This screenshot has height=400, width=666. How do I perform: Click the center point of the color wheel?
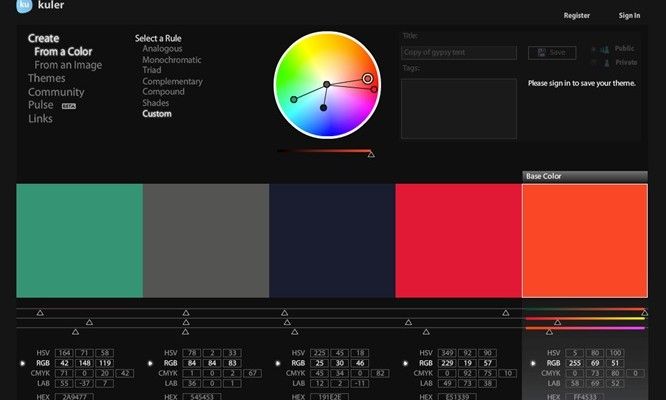tap(326, 83)
